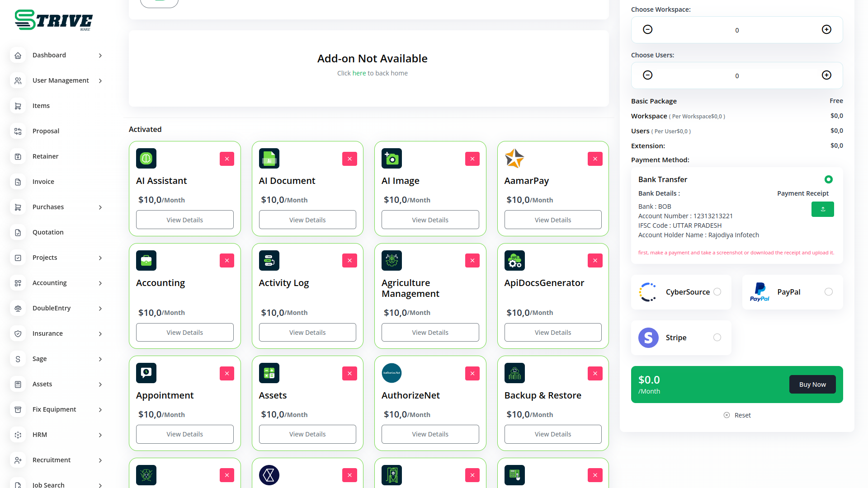
Task: Increase workspace count with plus icon
Action: (x=826, y=30)
